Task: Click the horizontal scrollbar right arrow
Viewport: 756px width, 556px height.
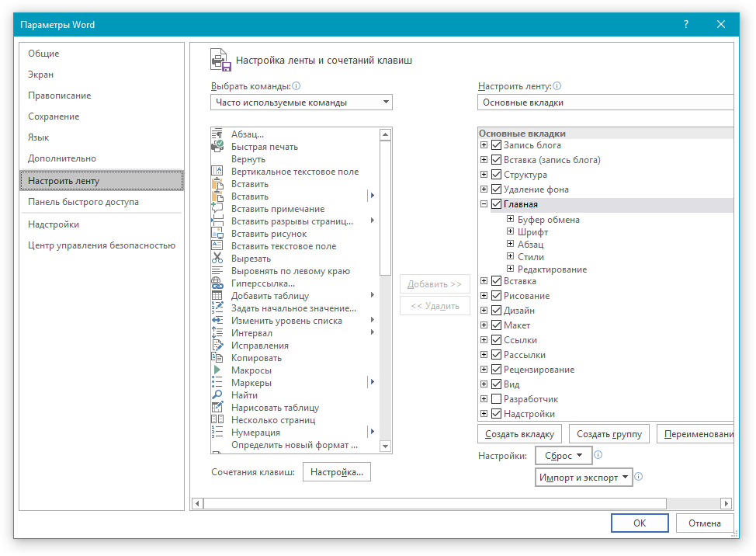Action: [726, 503]
